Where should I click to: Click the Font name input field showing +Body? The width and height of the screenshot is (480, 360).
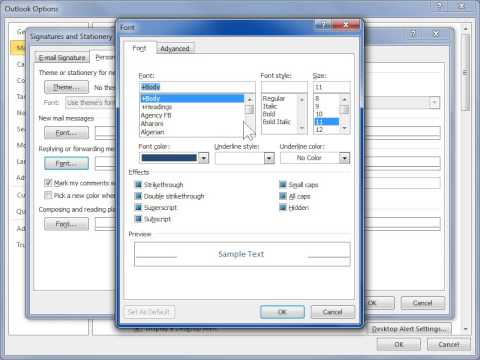pyautogui.click(x=197, y=87)
